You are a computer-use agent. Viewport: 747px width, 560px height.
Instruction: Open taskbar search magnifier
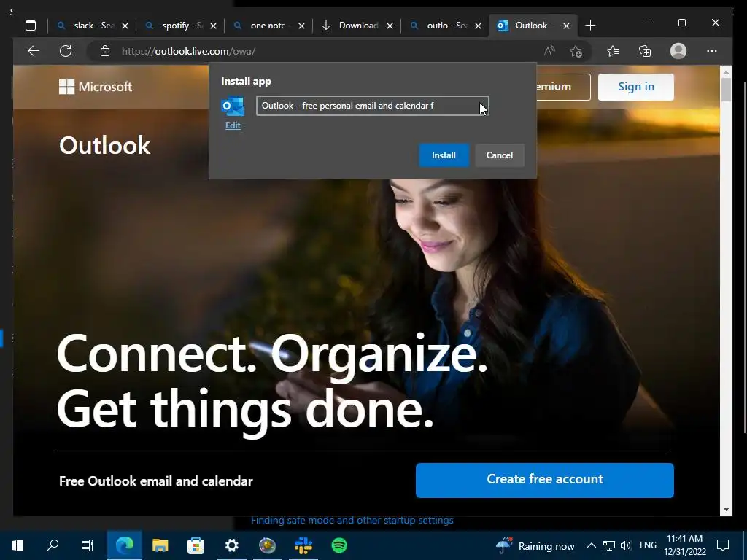53,545
